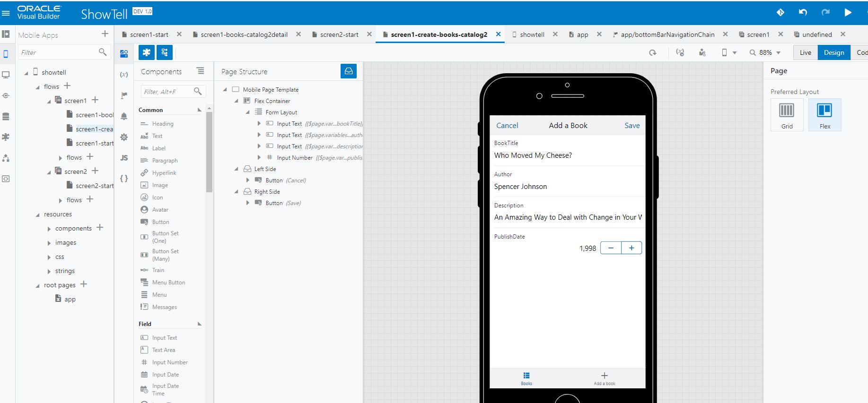Screen dimensions: 868x403
Task: Switch to Live mode
Action: click(805, 52)
